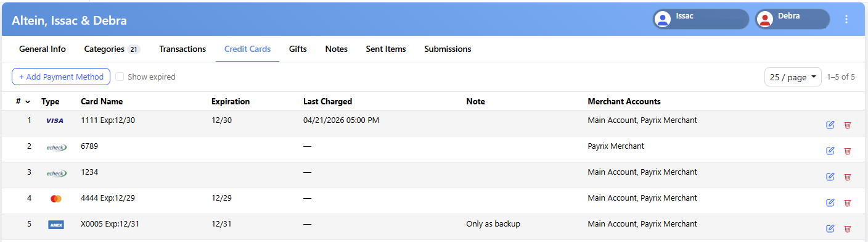Click the echeck logo for 1234
868x242 pixels.
(x=56, y=173)
